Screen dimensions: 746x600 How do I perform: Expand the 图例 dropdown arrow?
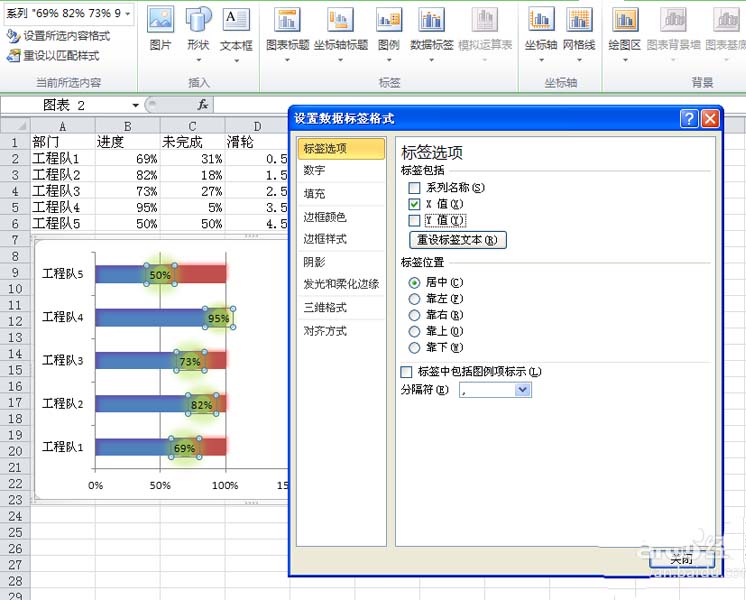point(389,60)
